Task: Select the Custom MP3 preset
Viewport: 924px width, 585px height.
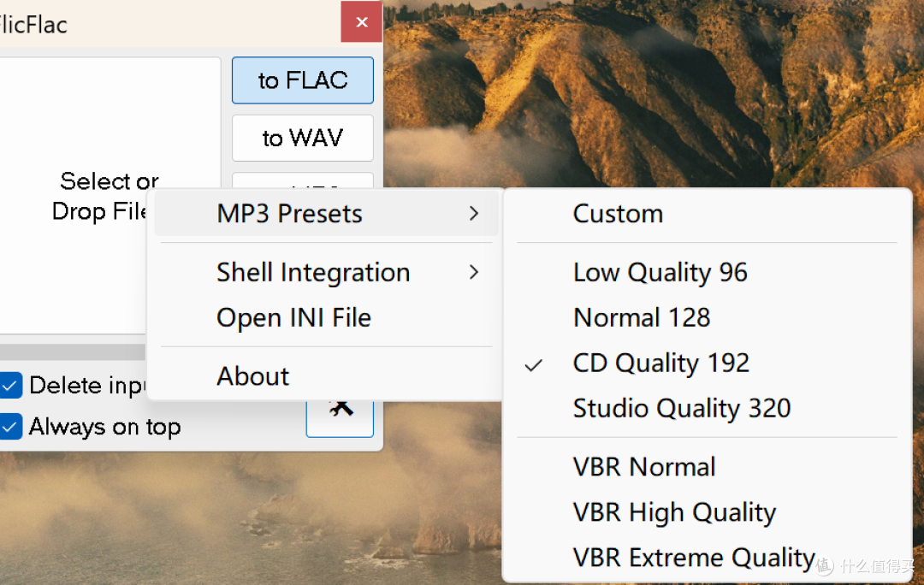Action: 708,213
